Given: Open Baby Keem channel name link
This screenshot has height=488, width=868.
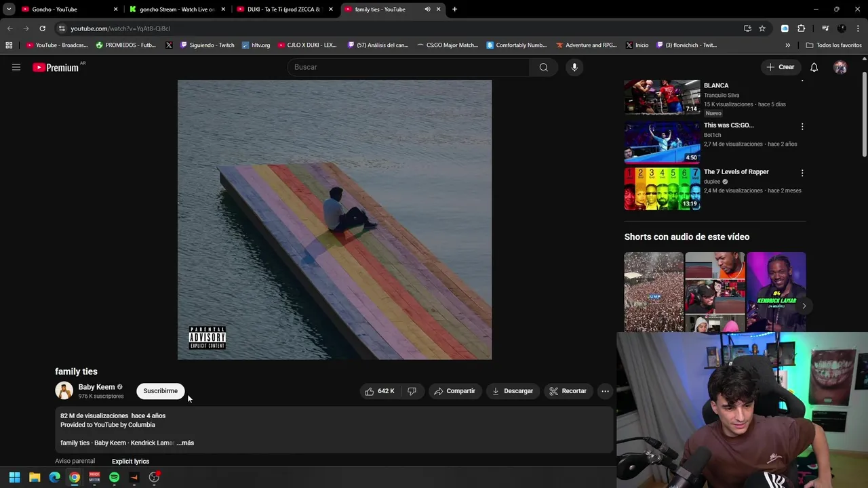Looking at the screenshot, I should point(96,387).
